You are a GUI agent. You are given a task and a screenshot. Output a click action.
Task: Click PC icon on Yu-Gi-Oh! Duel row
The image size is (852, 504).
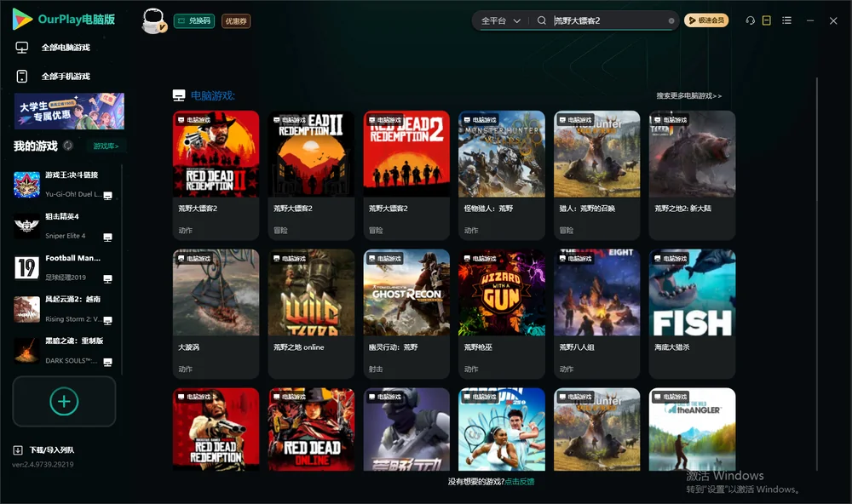tap(107, 196)
